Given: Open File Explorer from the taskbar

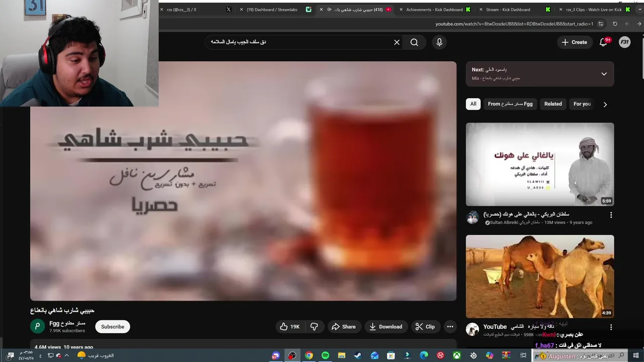Looking at the screenshot, I should [342, 355].
